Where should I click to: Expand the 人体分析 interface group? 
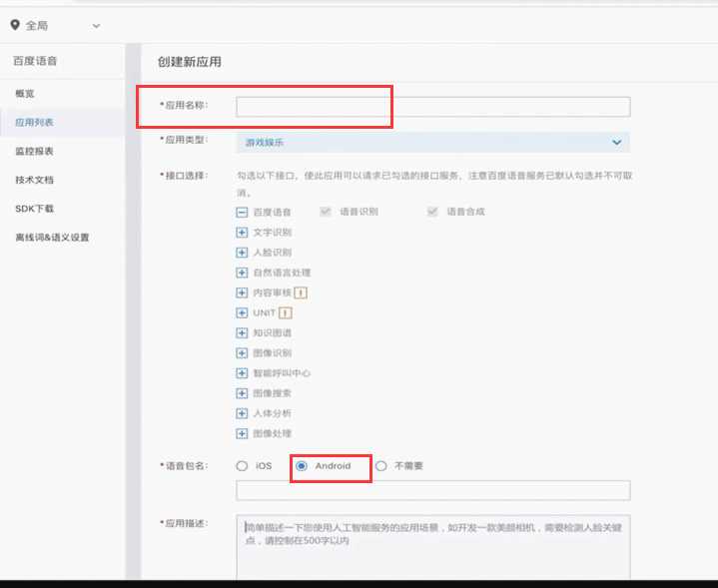242,413
